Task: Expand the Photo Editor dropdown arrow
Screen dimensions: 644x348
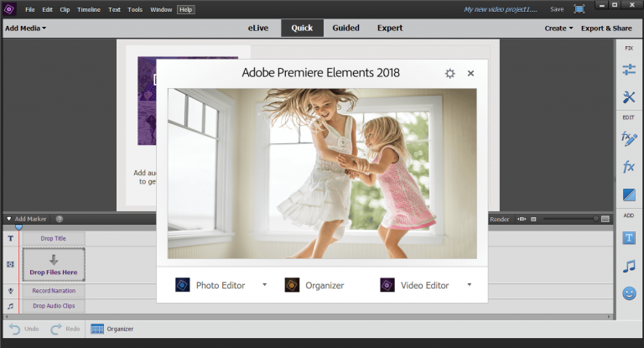Action: point(264,285)
